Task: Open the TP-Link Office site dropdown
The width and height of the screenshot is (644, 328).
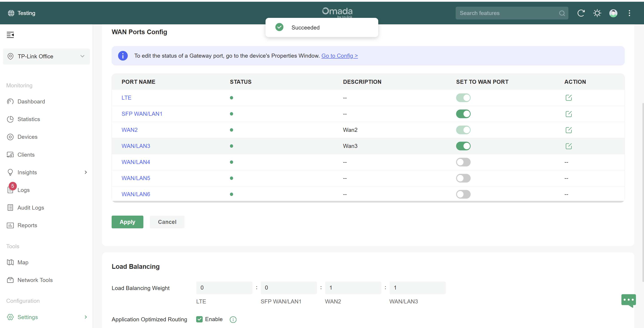Action: [46, 56]
